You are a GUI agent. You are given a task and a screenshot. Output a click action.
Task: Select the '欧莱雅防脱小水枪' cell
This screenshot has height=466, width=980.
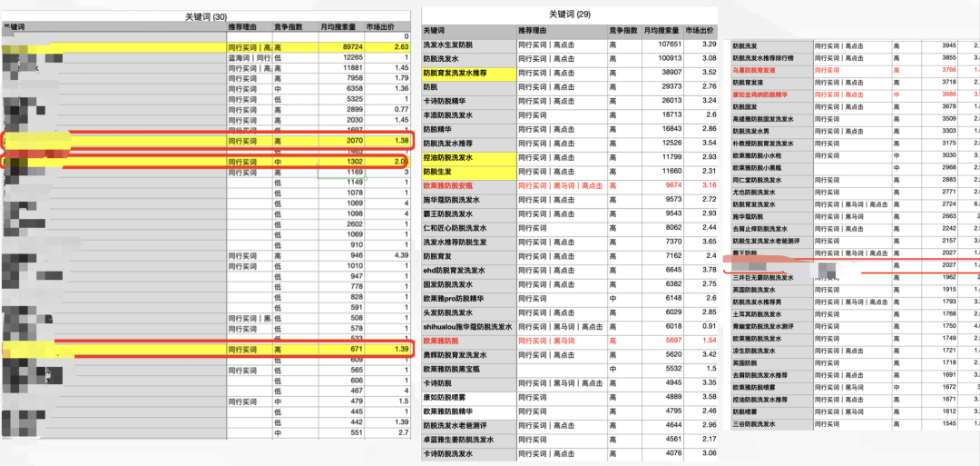770,155
